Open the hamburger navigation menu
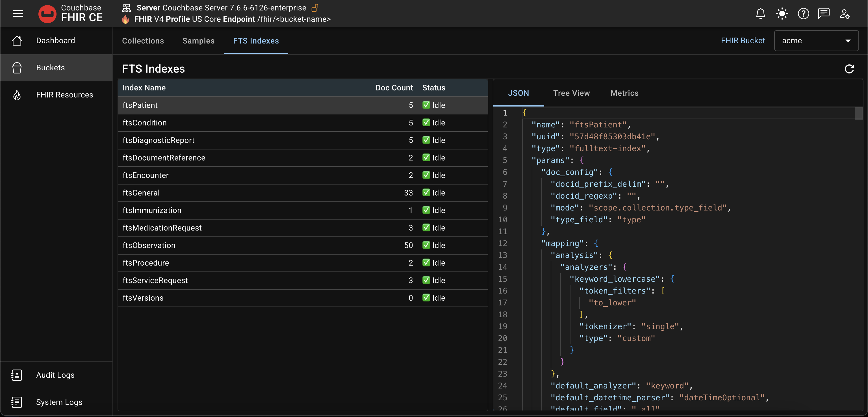The width and height of the screenshot is (868, 417). 18,14
